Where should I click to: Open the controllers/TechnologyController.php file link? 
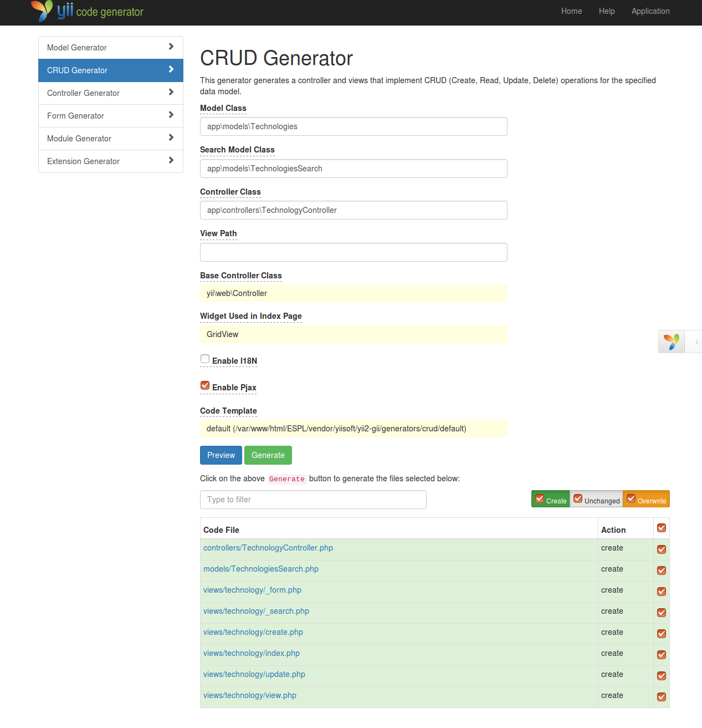[x=268, y=548]
